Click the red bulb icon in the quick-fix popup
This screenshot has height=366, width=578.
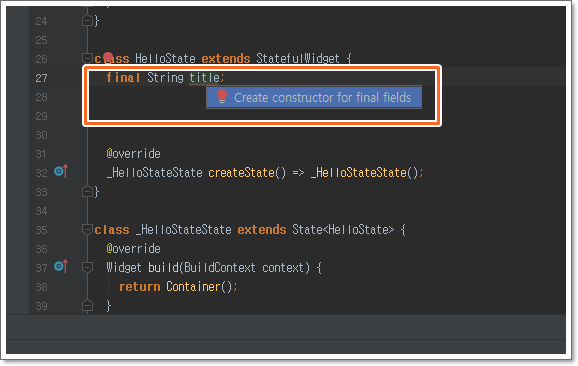(222, 96)
